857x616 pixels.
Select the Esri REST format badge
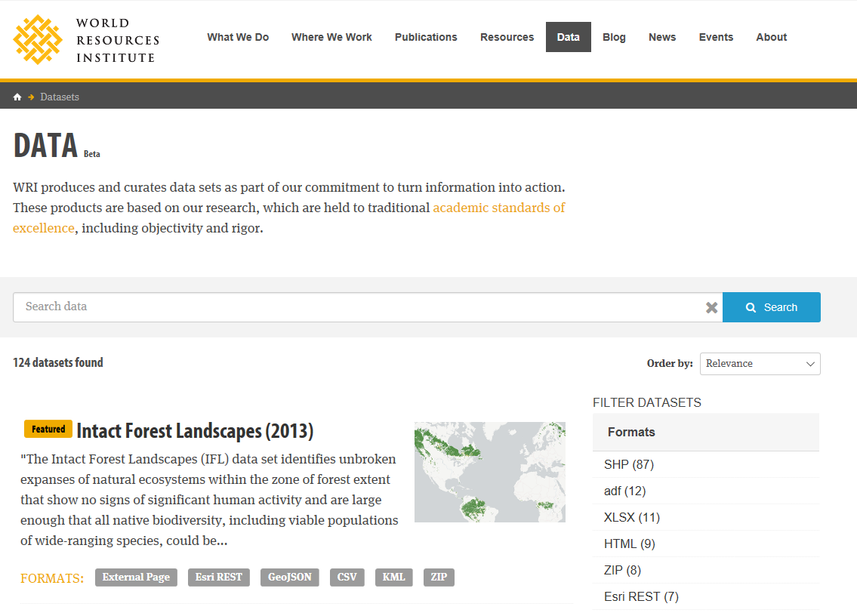(x=218, y=577)
